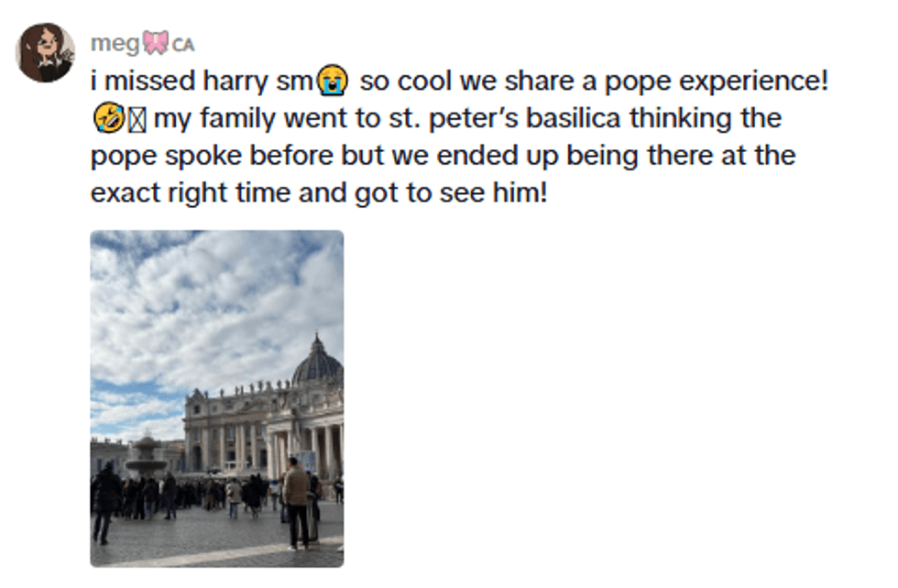Viewport: 898px width, 588px height.
Task: Click the CA badge next to username
Action: point(183,44)
